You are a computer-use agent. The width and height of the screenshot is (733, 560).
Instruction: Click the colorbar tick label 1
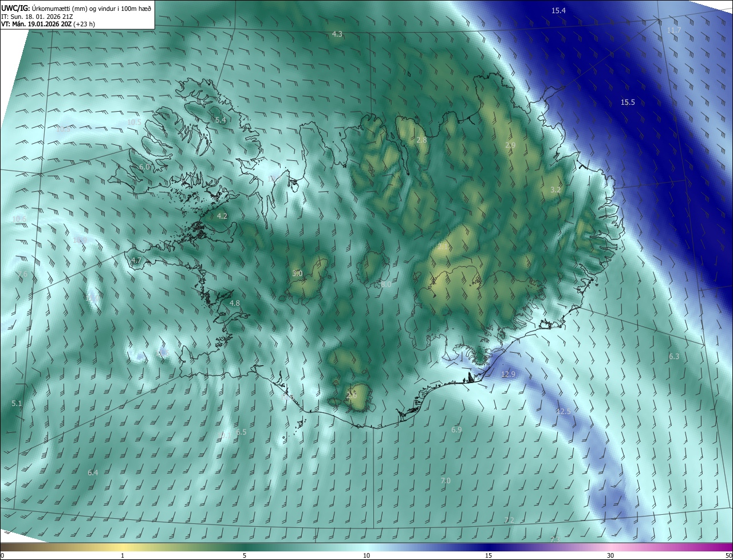(123, 556)
